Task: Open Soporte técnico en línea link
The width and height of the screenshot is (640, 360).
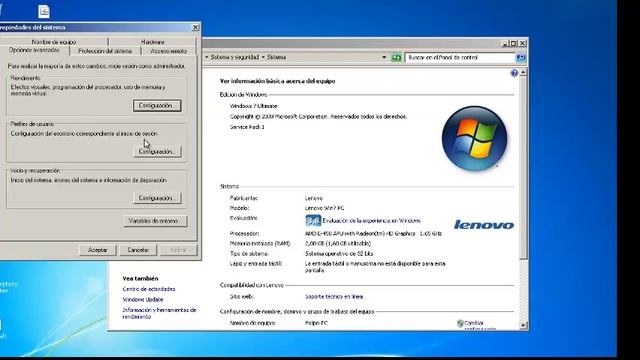Action: point(334,296)
